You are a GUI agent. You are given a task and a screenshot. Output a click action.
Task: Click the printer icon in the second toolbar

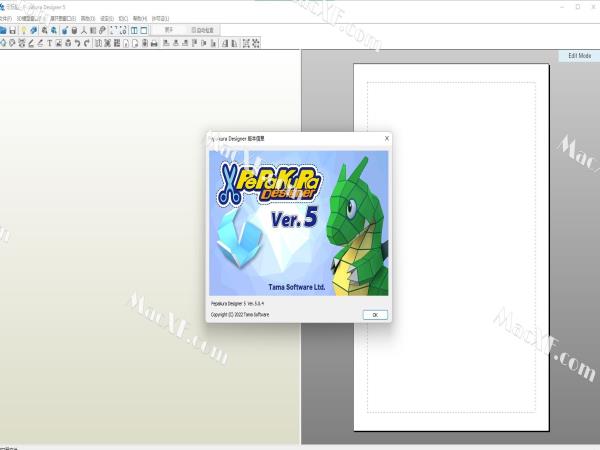154,43
